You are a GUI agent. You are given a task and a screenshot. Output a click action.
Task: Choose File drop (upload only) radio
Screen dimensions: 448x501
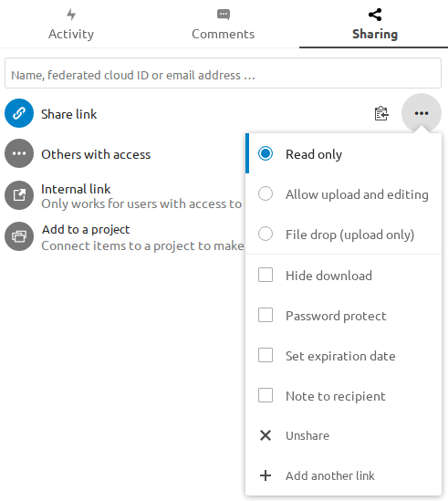266,234
